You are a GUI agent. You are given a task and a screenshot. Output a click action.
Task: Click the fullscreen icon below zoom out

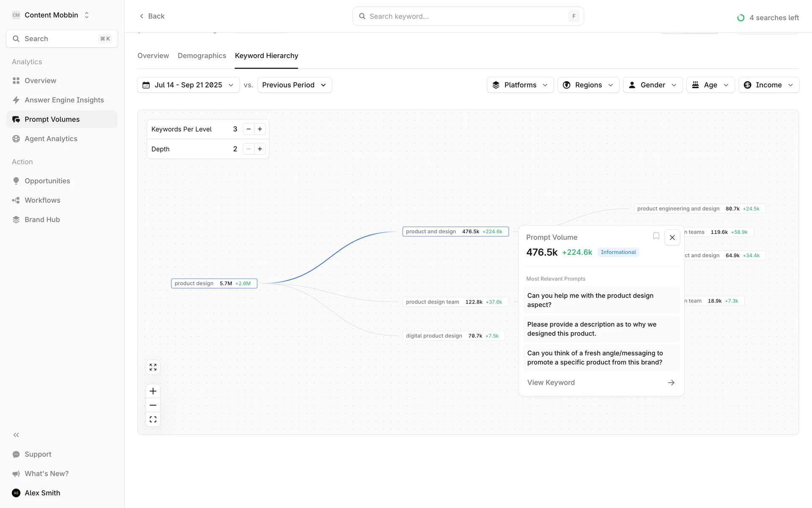[153, 419]
